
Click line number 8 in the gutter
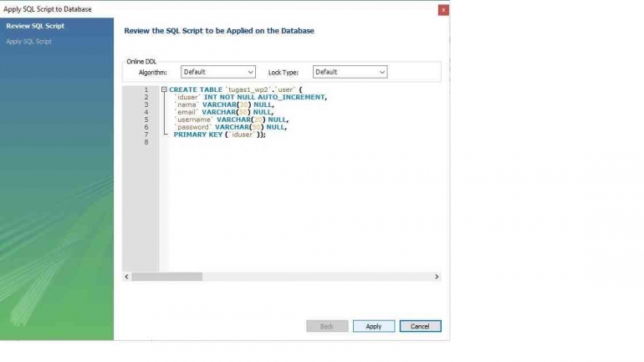tap(146, 142)
